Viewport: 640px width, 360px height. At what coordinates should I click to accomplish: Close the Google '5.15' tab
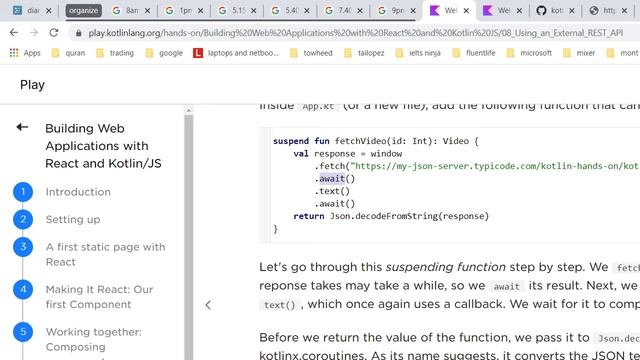[x=253, y=11]
